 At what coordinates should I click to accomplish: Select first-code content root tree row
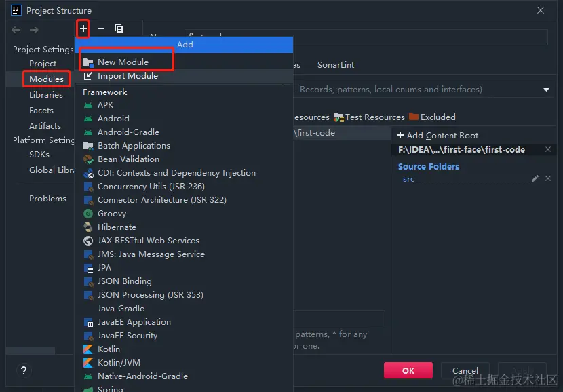pyautogui.click(x=342, y=133)
